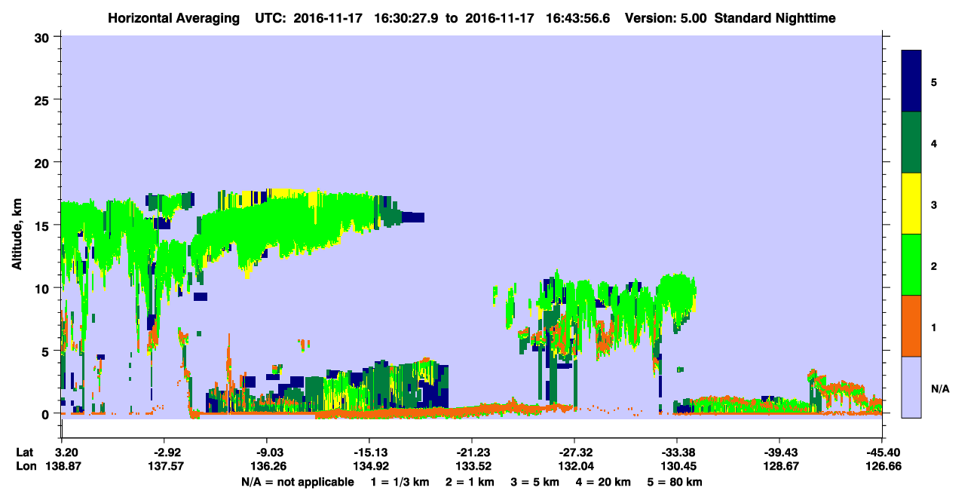Click the bright green colorbar segment labeled 2
Screen dimensions: 980x503
click(911, 264)
